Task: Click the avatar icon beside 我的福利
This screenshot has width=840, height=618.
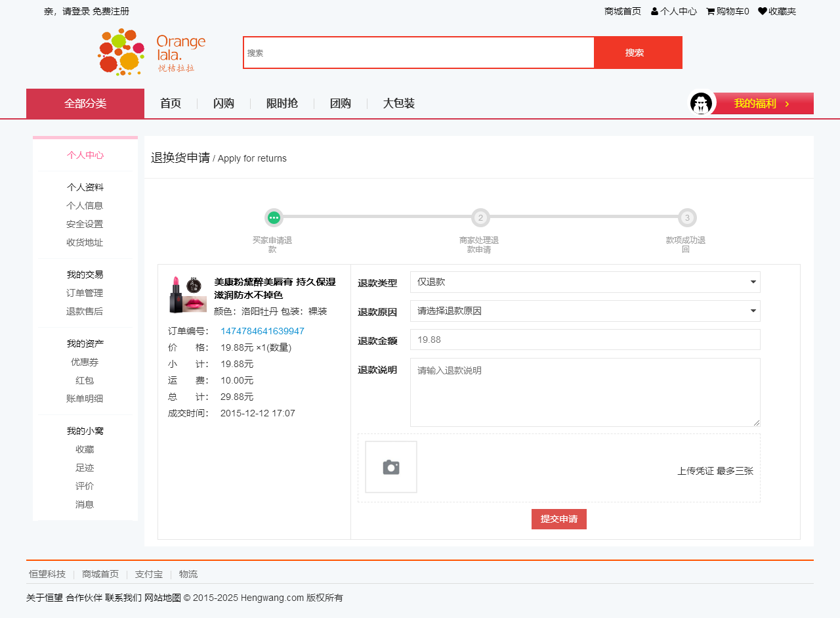Action: coord(701,104)
